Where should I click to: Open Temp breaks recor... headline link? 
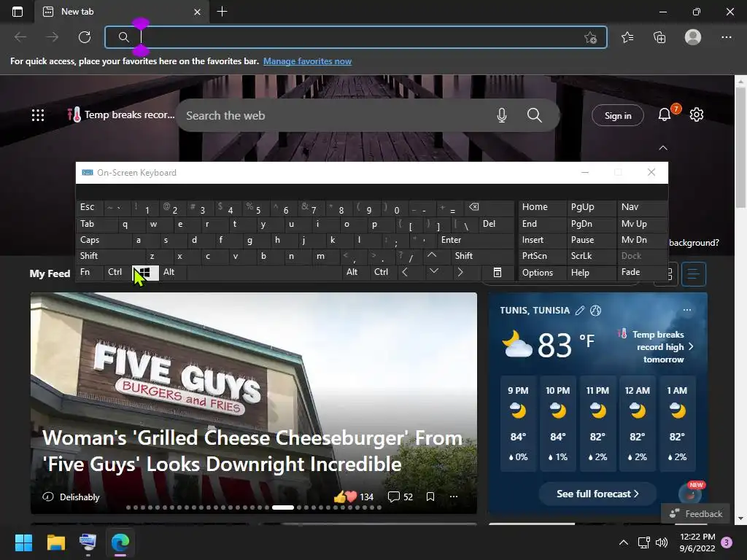tap(121, 114)
